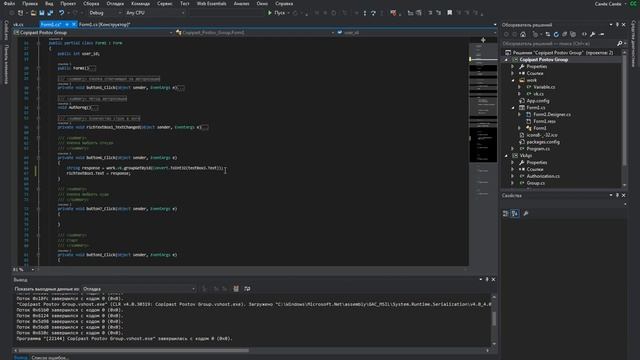
Task: Click the red breakpoint-style toolbar icon
Action: [393, 13]
